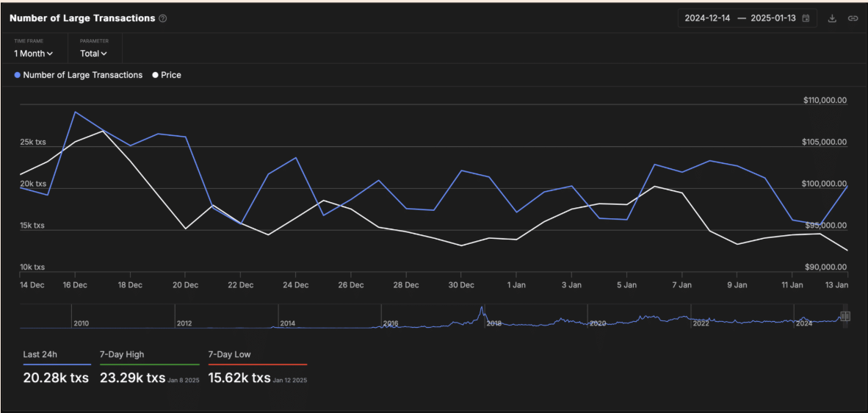The image size is (868, 413).
Task: Click the Jan 12 2025 date note
Action: click(290, 381)
